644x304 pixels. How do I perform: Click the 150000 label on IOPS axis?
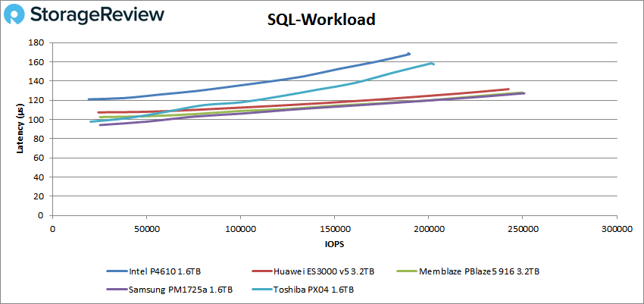click(x=334, y=228)
